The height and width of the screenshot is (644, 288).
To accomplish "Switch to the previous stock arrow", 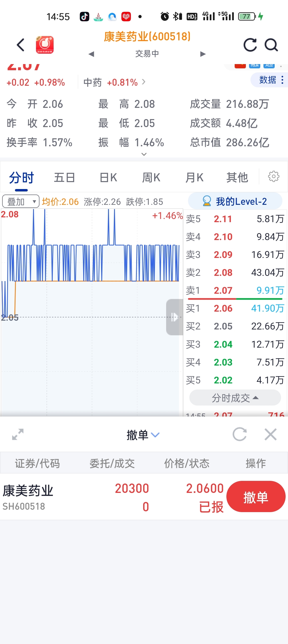I will [91, 54].
